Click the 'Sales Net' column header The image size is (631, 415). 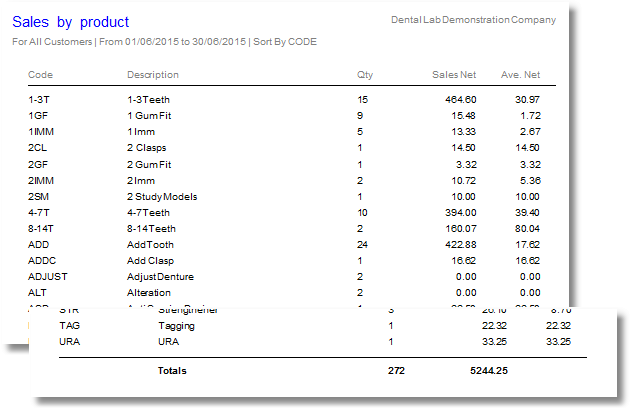point(454,74)
